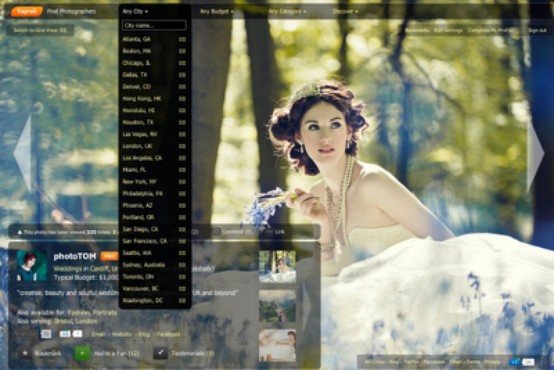Open first thumbnail of bride in forest
The height and width of the screenshot is (370, 554).
277,266
